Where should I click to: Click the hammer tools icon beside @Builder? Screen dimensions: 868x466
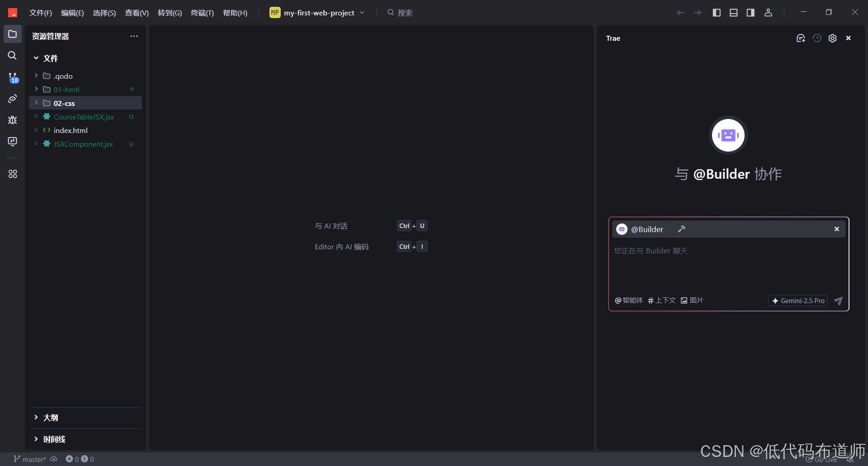tap(682, 229)
